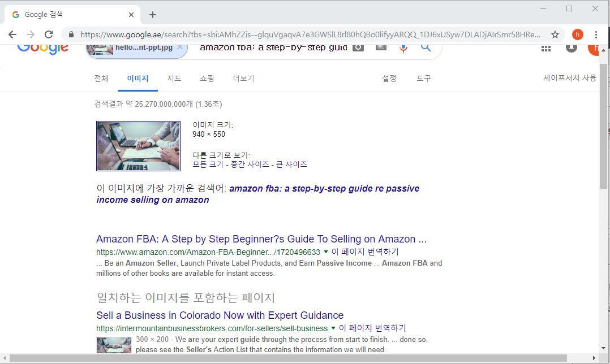
Task: Open the Google notifications bell icon
Action: pyautogui.click(x=571, y=49)
